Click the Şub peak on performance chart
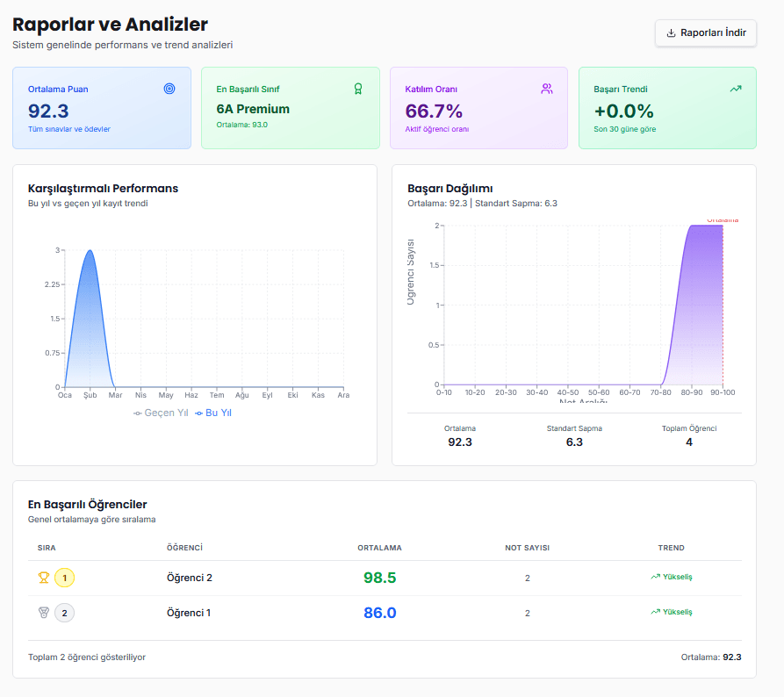Image resolution: width=784 pixels, height=697 pixels. pyautogui.click(x=90, y=251)
